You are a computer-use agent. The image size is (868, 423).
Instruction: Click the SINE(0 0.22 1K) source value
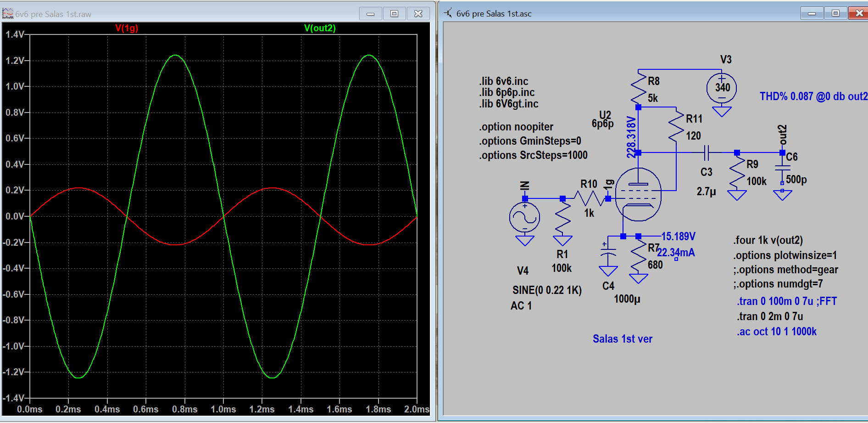[x=547, y=290]
